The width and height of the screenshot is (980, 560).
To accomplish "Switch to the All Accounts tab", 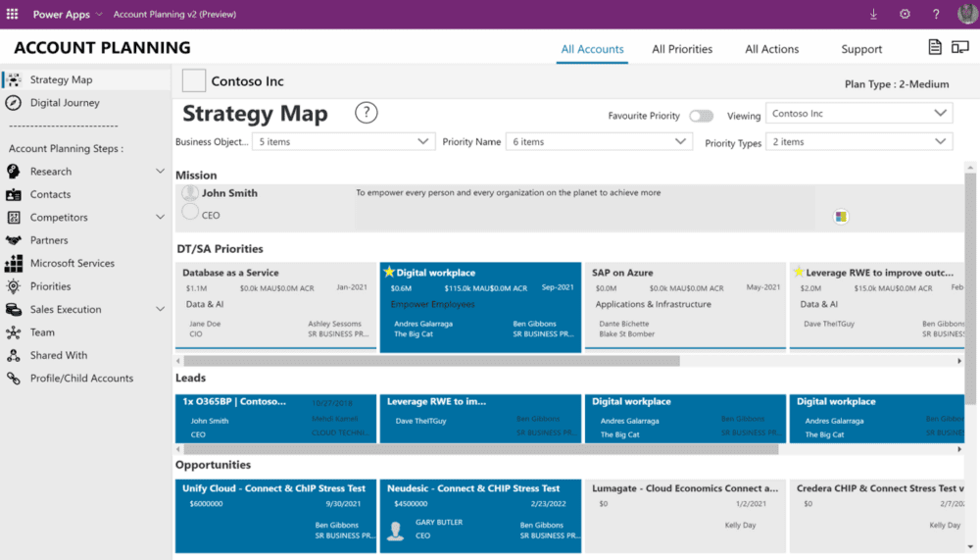I will coord(592,49).
